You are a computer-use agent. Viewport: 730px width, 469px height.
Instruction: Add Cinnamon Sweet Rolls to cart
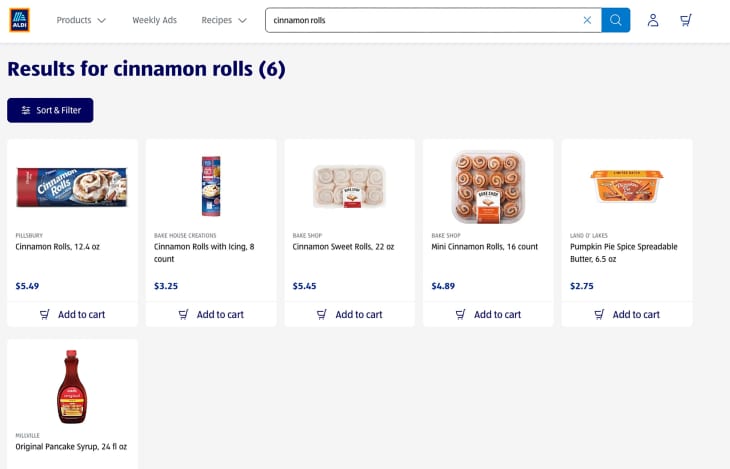[x=349, y=314]
